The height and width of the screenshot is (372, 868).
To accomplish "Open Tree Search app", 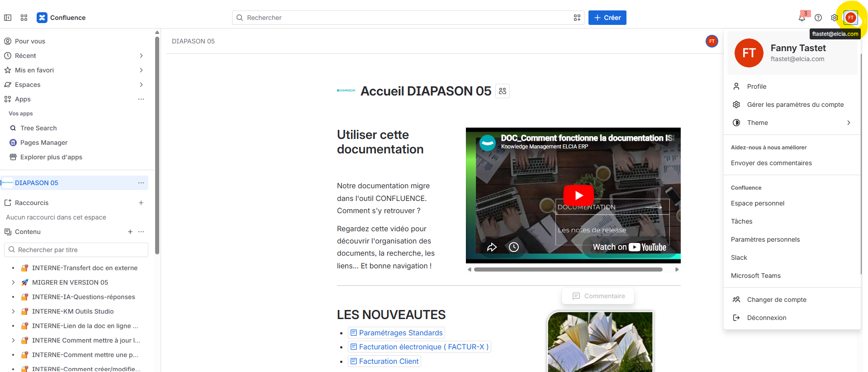I will (x=38, y=128).
